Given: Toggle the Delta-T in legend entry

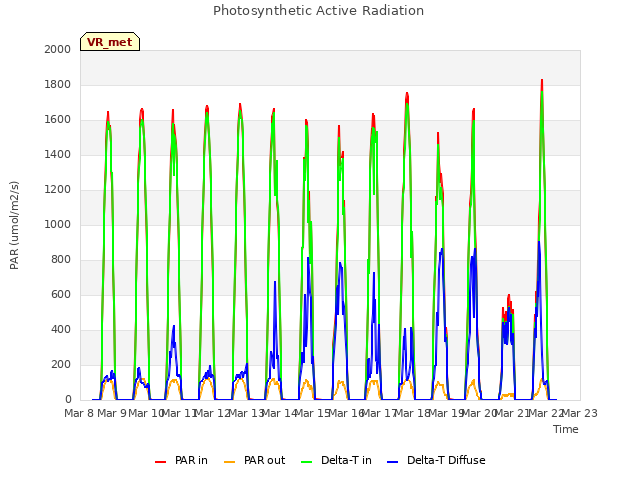Looking at the screenshot, I should pos(336,460).
